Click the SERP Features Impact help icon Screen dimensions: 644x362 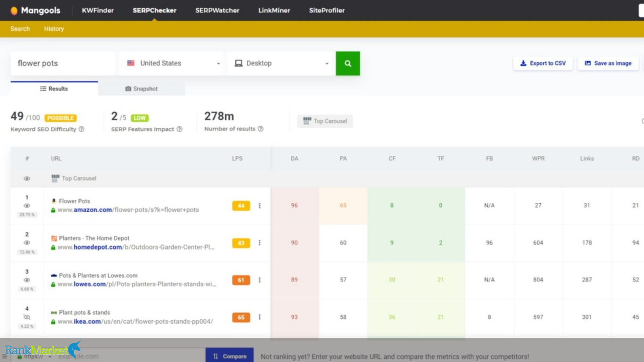pos(180,129)
